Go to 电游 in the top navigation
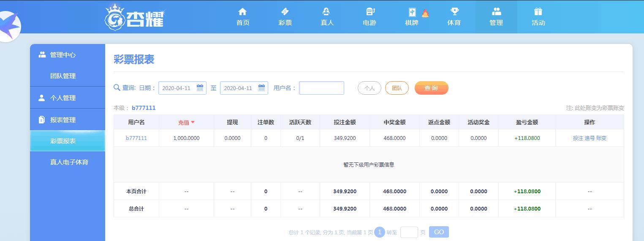Screen dimensions: 644x241 370,23
